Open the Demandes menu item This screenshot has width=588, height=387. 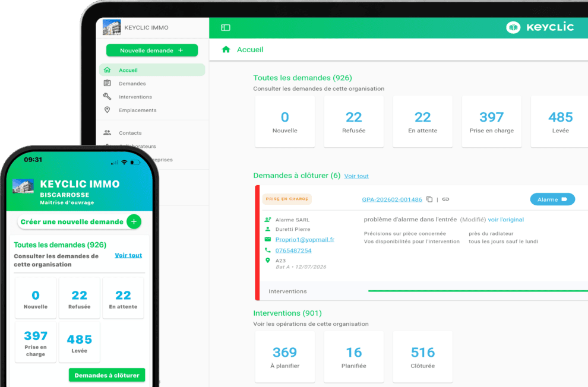pyautogui.click(x=152, y=83)
